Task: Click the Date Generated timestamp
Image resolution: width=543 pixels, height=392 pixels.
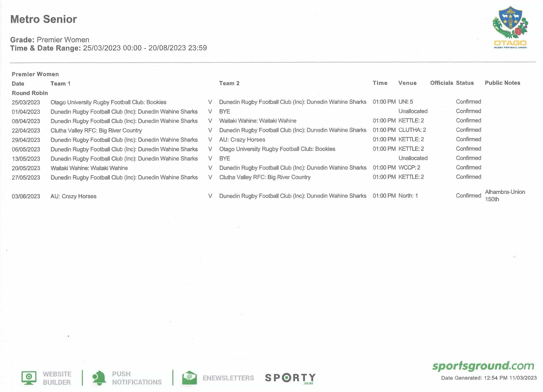Action: 489,378
